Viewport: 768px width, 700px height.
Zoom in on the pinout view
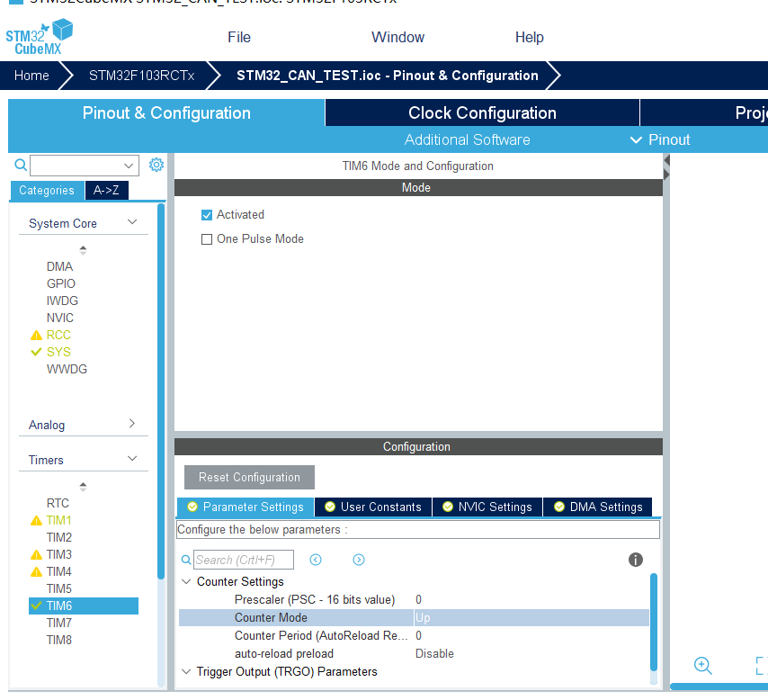coord(703,666)
